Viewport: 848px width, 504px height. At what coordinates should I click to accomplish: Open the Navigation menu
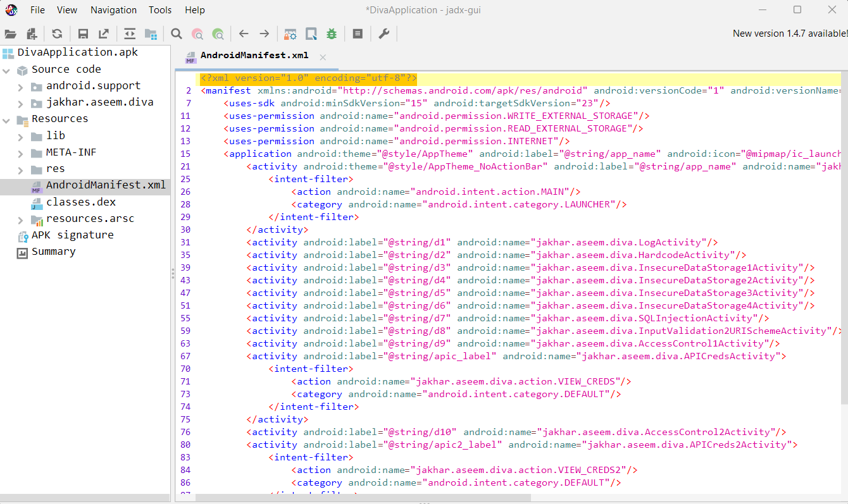pyautogui.click(x=113, y=9)
